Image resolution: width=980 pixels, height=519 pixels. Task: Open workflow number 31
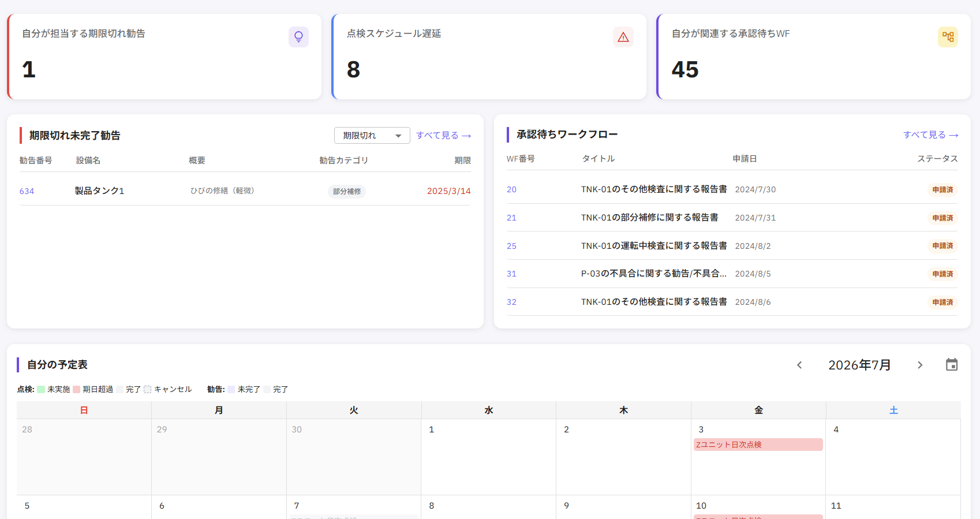click(x=511, y=274)
